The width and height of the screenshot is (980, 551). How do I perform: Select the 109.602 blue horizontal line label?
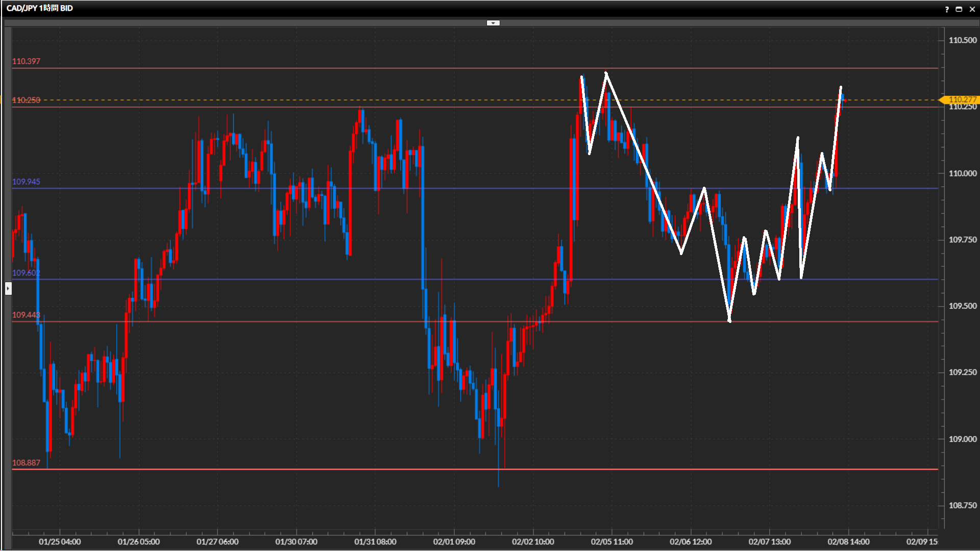click(27, 273)
